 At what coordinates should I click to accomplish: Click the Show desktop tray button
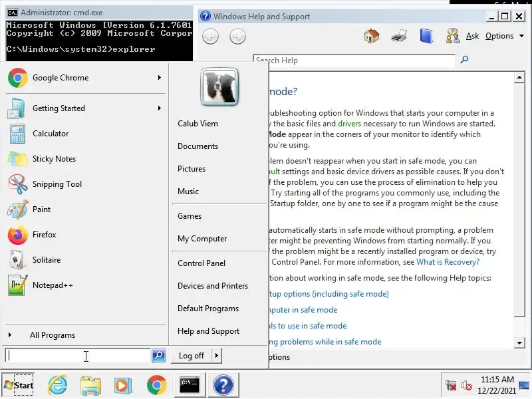tap(524, 385)
